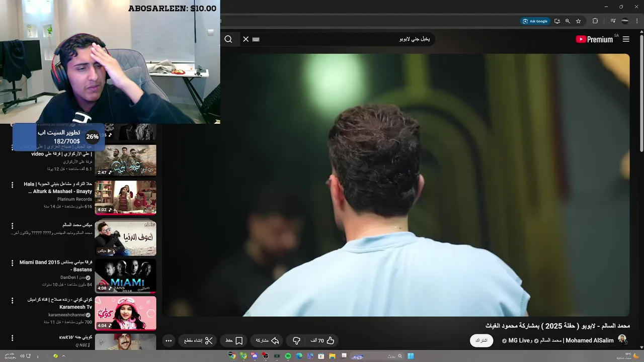Install app via the browser install icon

coord(557,21)
